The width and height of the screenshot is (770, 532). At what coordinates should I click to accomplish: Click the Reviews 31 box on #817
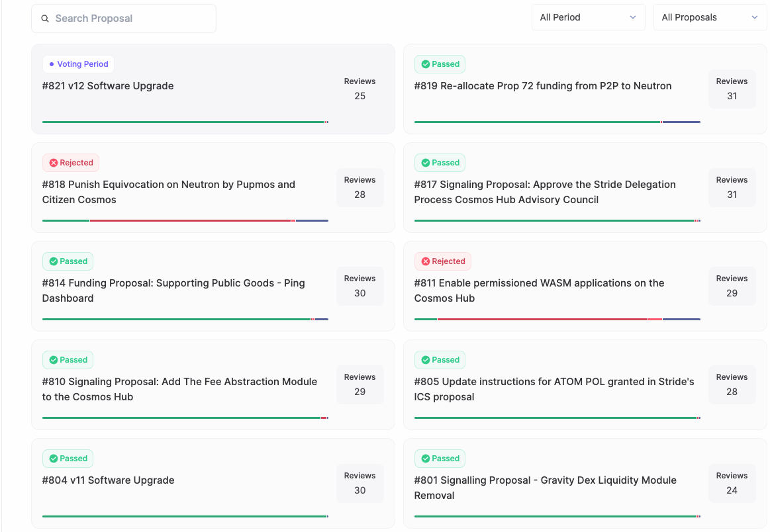click(732, 187)
